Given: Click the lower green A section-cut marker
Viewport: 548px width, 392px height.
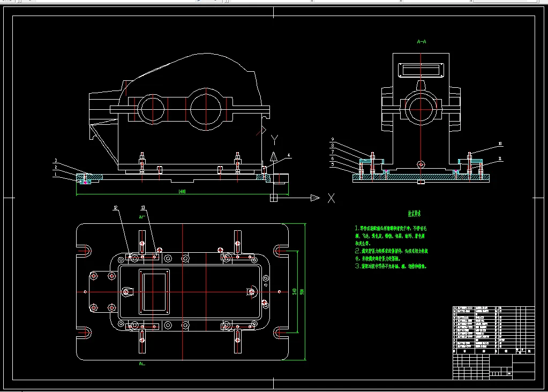Looking at the screenshot, I should click(x=141, y=364).
